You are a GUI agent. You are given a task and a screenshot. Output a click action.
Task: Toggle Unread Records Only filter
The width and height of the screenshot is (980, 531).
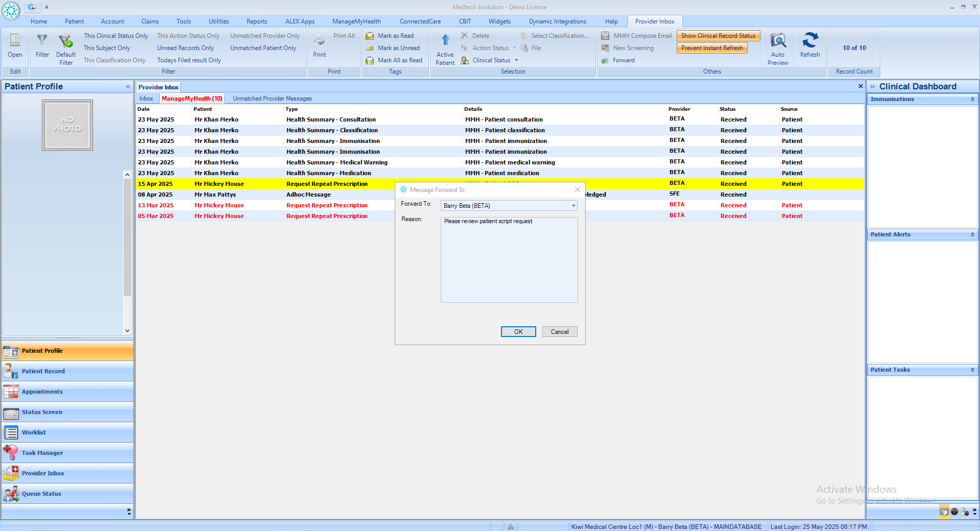click(185, 48)
